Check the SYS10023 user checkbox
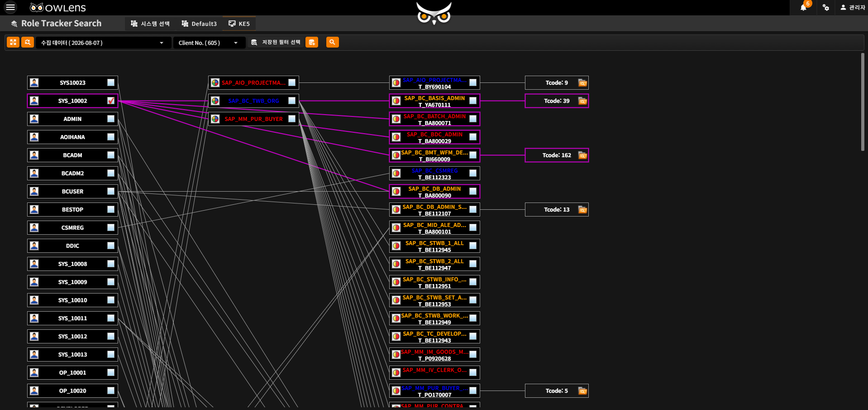 111,82
